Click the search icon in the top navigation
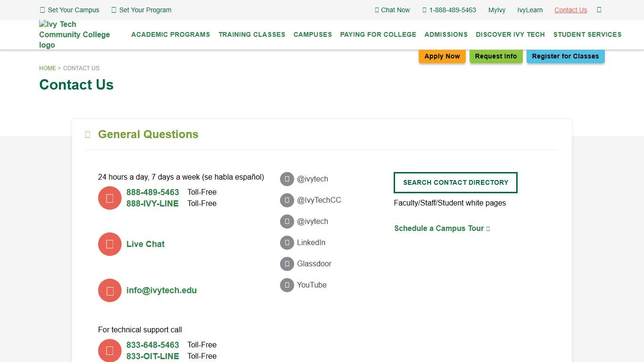644x362 pixels. [x=599, y=10]
